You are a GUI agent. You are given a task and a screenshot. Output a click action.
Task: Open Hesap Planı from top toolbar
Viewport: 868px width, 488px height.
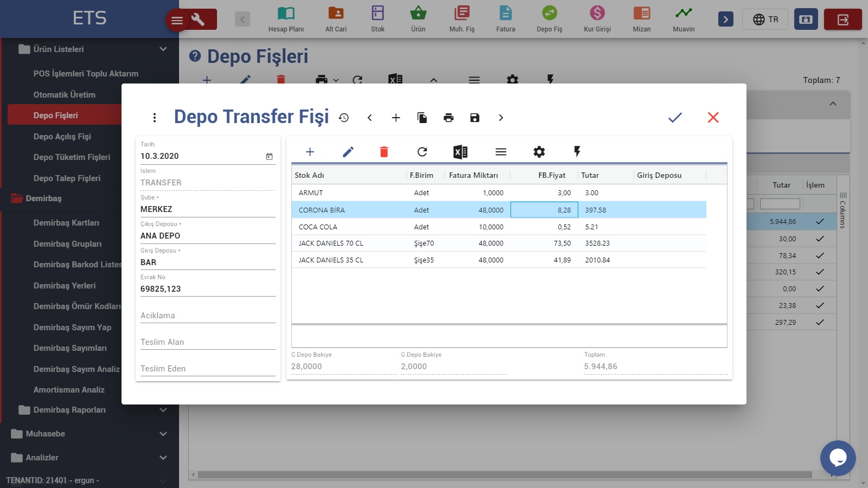(x=286, y=19)
